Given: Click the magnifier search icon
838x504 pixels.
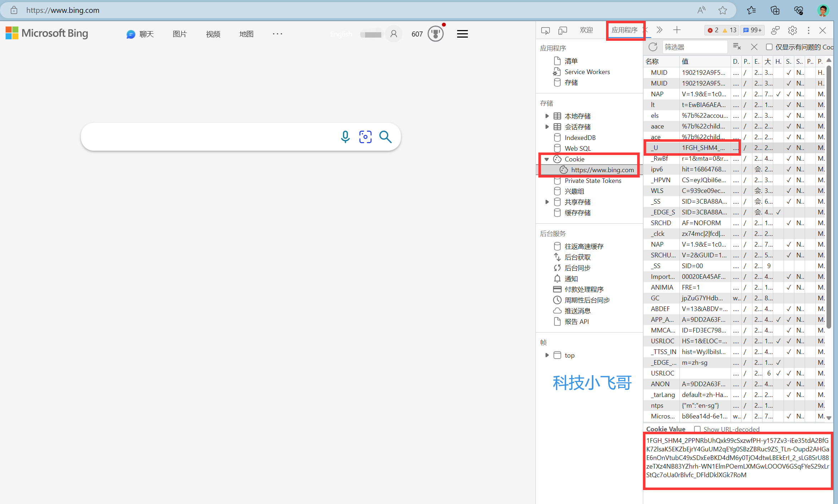Looking at the screenshot, I should click(x=386, y=137).
